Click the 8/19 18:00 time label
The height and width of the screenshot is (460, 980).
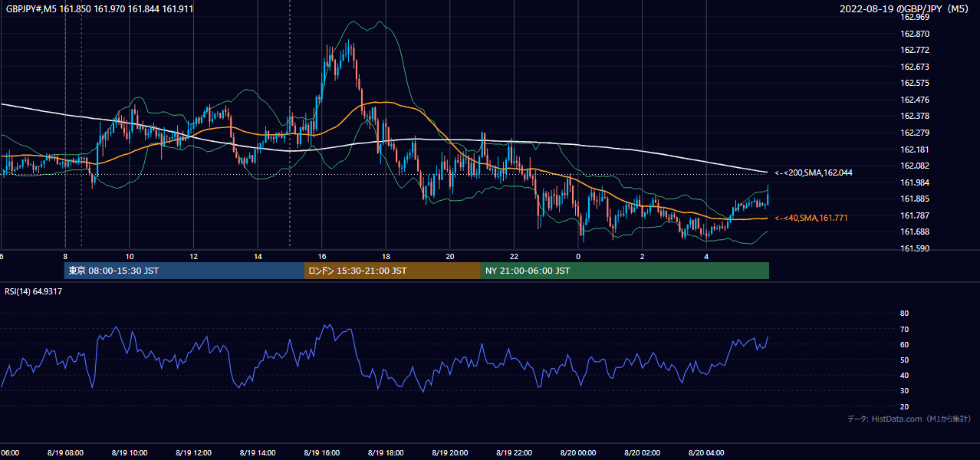386,453
